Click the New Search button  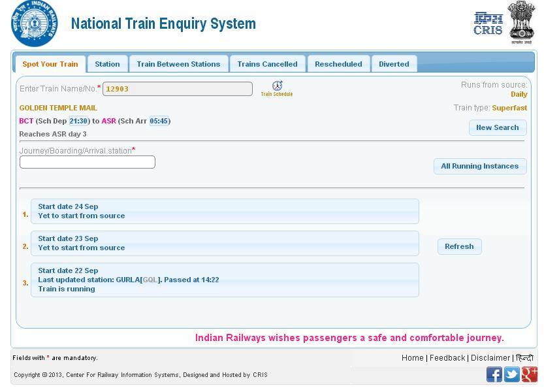[x=498, y=128]
